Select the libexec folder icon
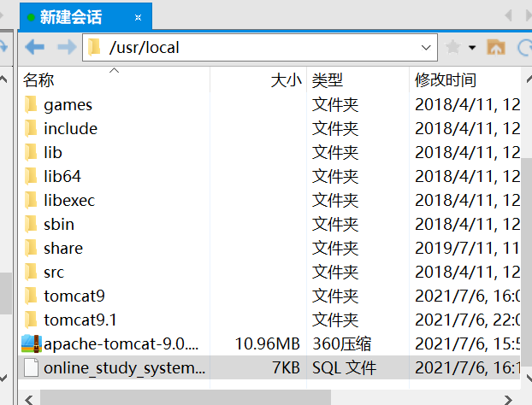Image resolution: width=532 pixels, height=405 pixels. pos(31,200)
